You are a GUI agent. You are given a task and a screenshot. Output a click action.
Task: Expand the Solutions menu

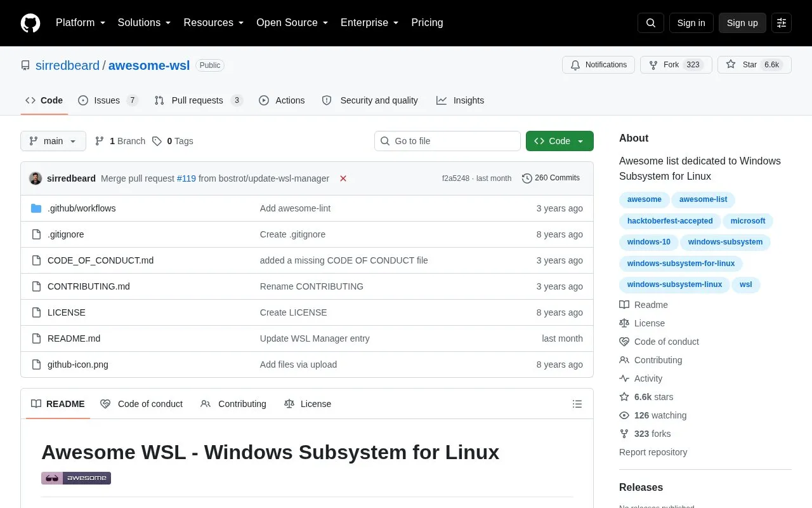[145, 23]
